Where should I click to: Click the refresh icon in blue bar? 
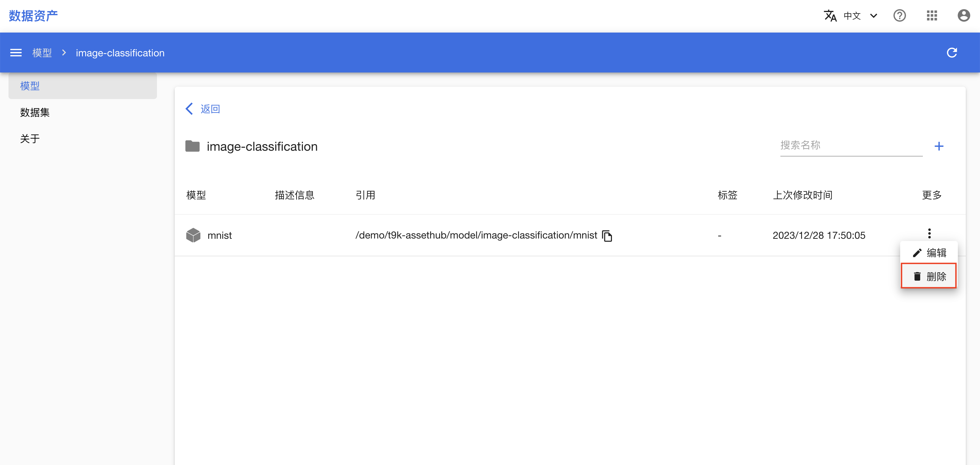point(952,53)
